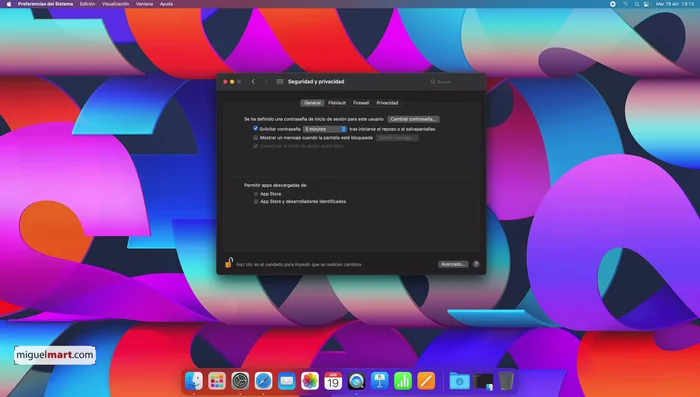
Task: Open the Mail app in the Dock
Action: point(287,381)
